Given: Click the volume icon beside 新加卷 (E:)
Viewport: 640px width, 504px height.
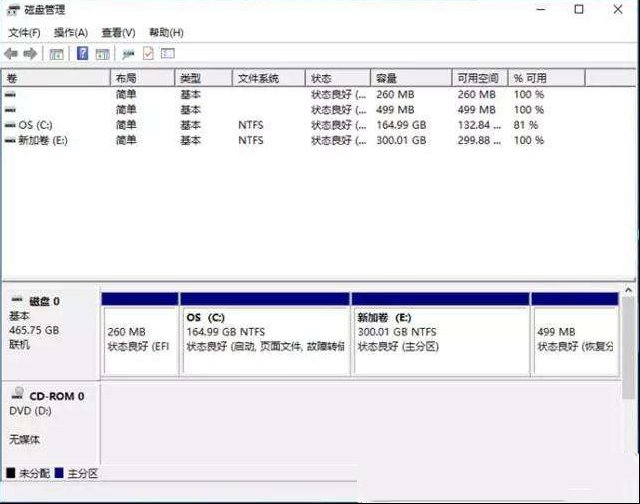Looking at the screenshot, I should pyautogui.click(x=10, y=141).
